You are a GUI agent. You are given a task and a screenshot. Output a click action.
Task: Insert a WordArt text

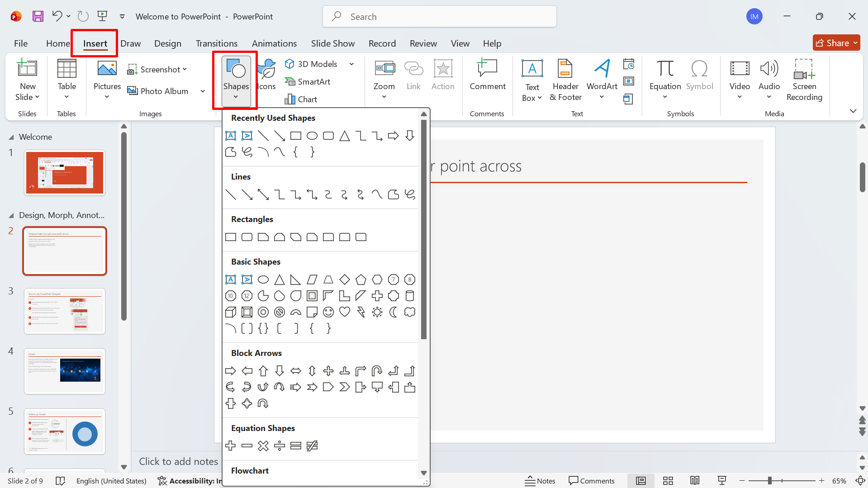click(x=602, y=80)
